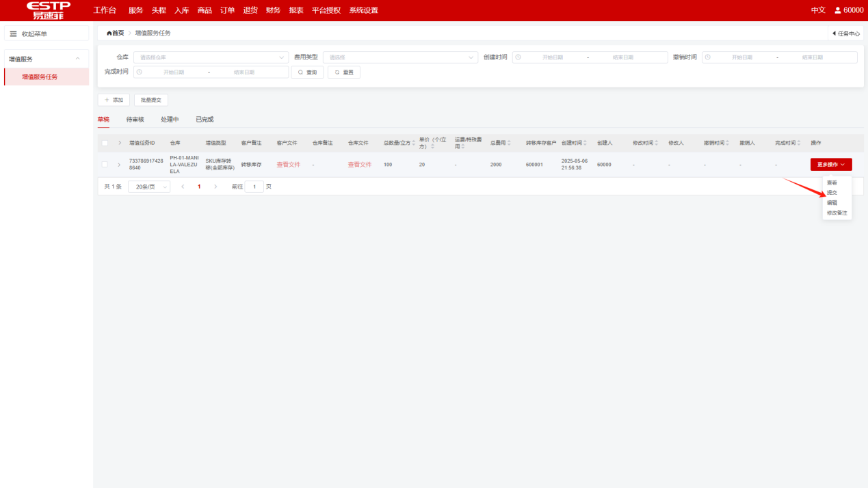Screen dimensions: 868x488
Task: Click the user profile icon beside 60000
Action: tap(837, 10)
